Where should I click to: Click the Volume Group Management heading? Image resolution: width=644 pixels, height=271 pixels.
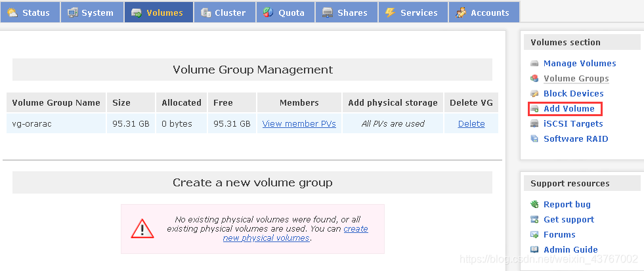253,70
